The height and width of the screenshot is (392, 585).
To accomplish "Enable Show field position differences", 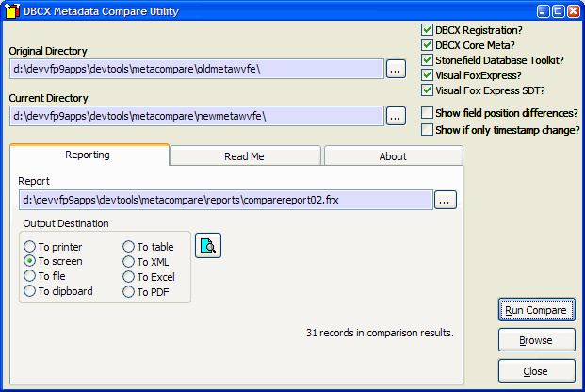I will [428, 113].
